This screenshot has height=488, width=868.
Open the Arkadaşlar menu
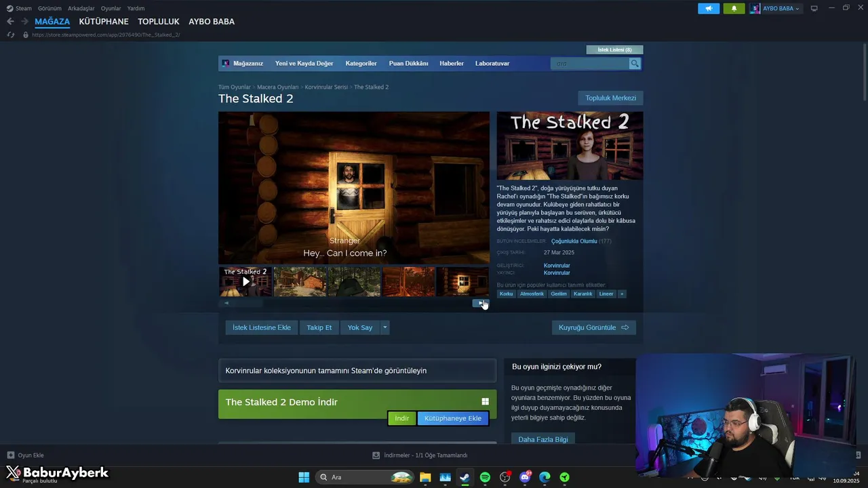point(81,8)
